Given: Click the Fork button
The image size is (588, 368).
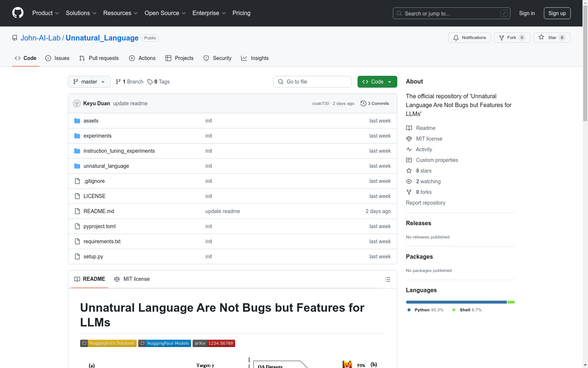Looking at the screenshot, I should coord(512,38).
